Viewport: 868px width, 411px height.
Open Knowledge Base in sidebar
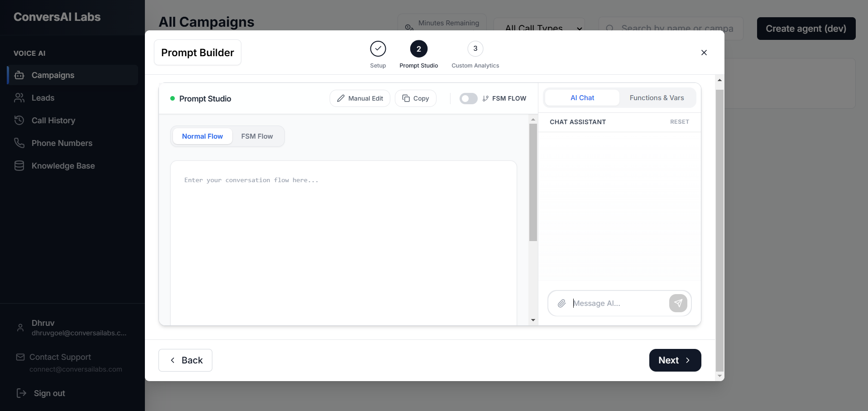click(x=72, y=166)
